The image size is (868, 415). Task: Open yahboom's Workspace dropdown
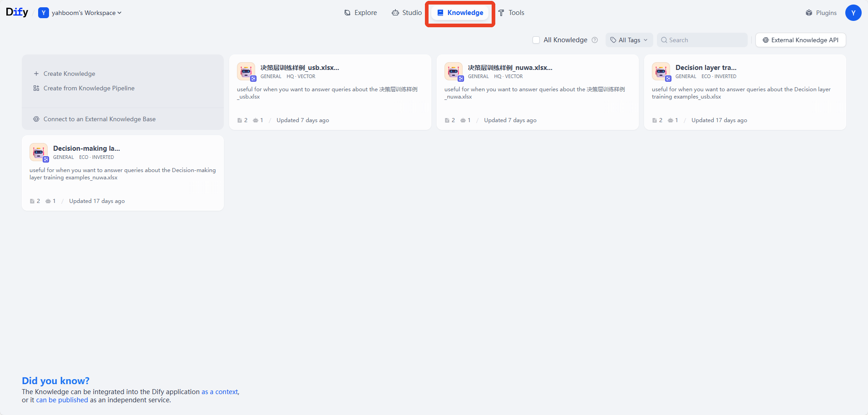click(86, 13)
